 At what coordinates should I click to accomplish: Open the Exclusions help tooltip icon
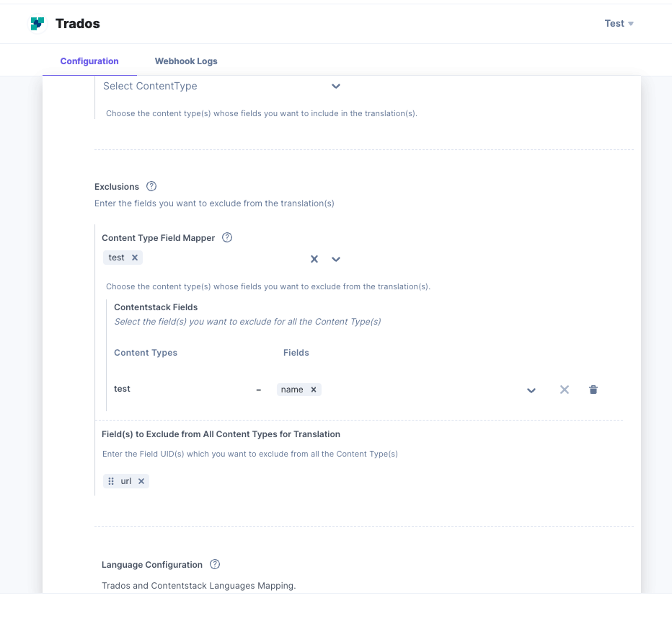(151, 187)
